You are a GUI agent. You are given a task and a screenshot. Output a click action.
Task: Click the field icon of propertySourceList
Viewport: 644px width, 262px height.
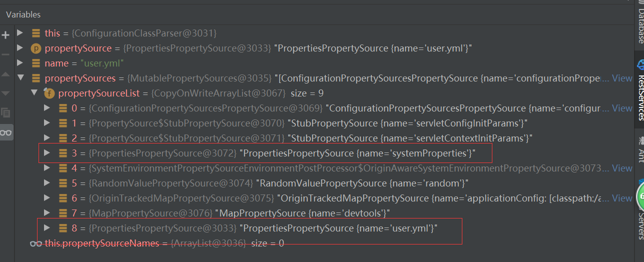[50, 93]
